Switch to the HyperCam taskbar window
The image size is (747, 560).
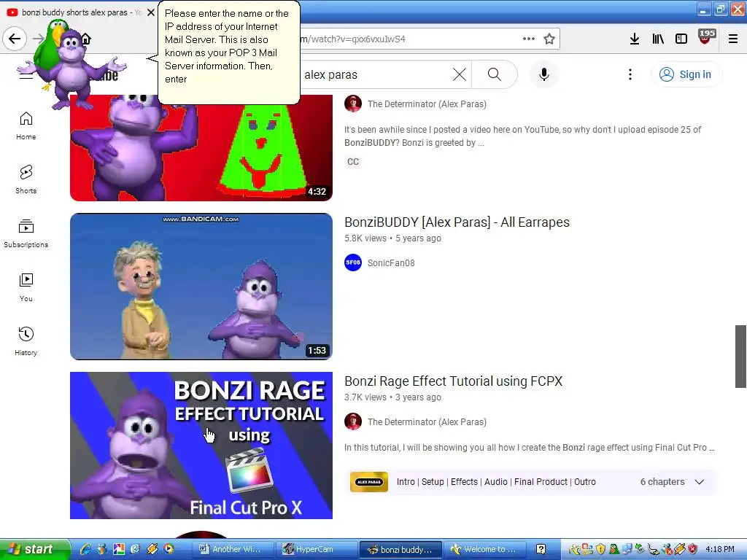[x=317, y=549]
